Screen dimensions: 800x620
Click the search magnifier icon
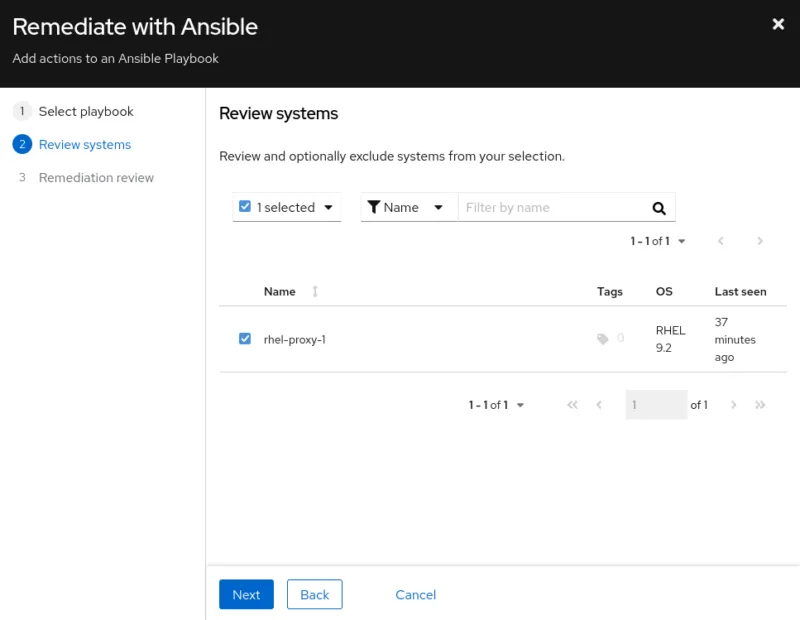[x=659, y=208]
